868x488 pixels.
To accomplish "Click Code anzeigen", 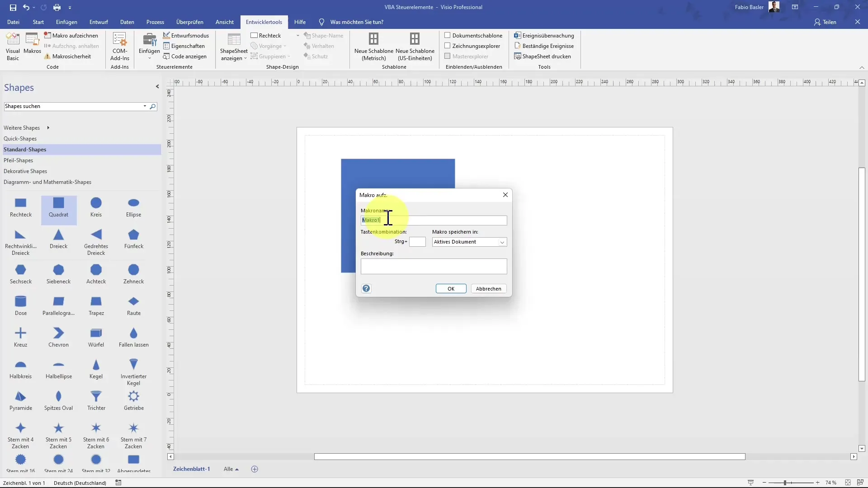I will tap(184, 56).
